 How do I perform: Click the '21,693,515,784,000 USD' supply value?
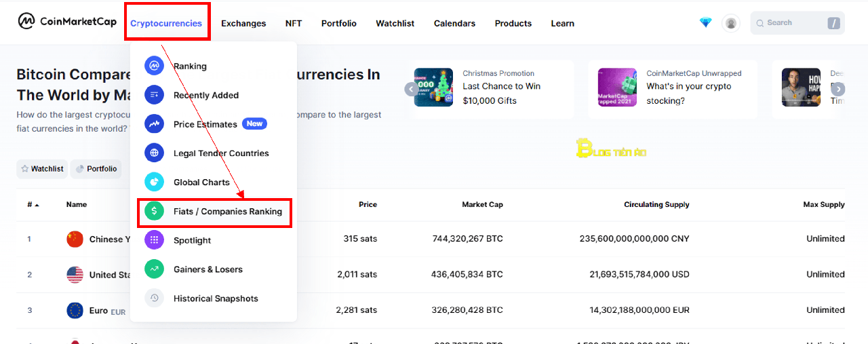639,275
